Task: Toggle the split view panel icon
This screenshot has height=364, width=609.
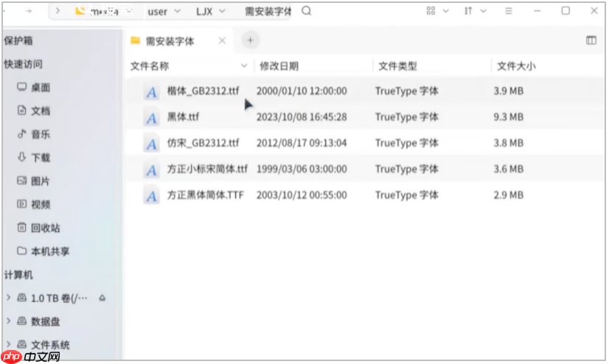Action: (591, 40)
